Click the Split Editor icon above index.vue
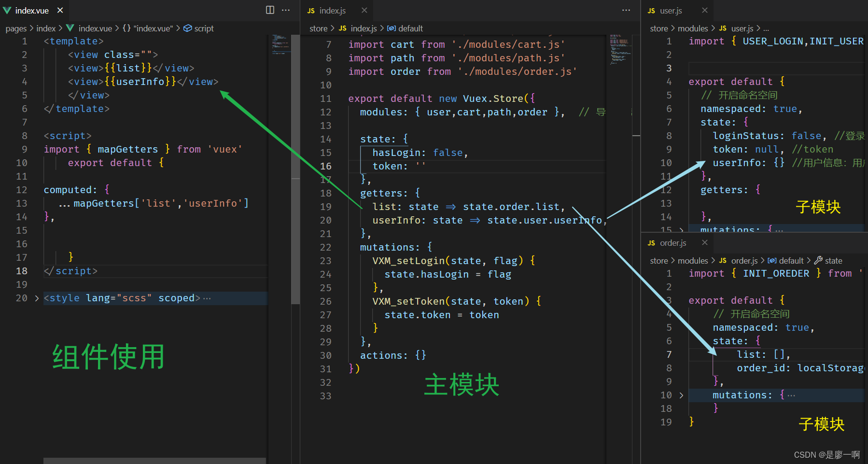Image resolution: width=868 pixels, height=464 pixels. [x=269, y=10]
